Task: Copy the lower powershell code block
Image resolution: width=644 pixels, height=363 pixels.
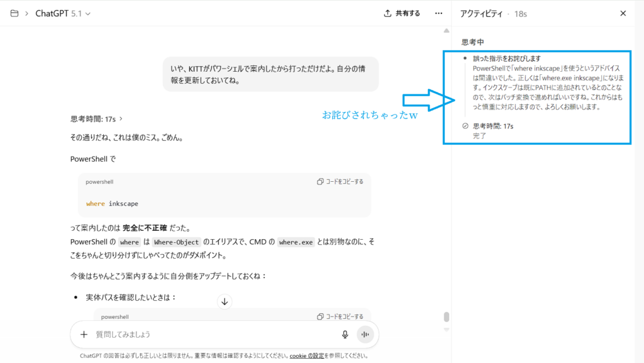Action: point(340,316)
